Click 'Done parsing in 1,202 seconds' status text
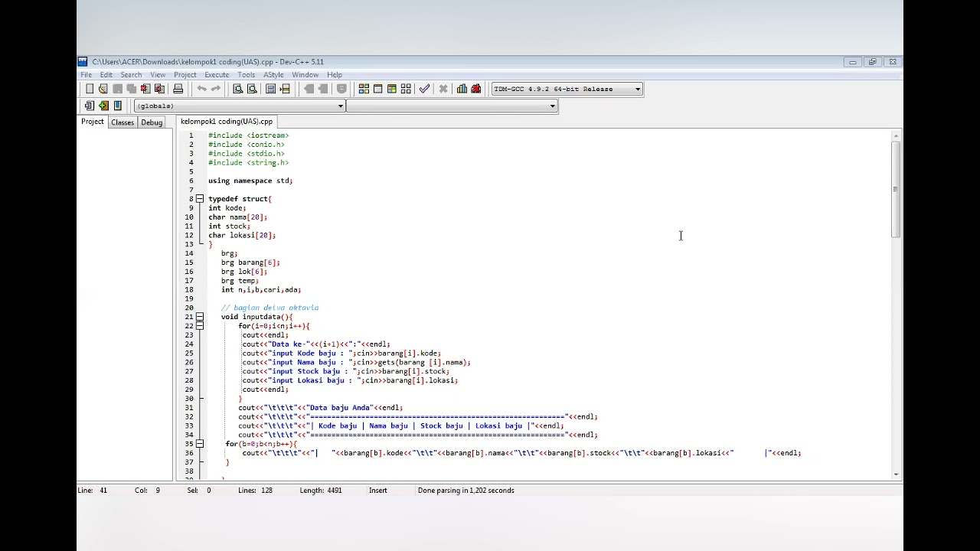The width and height of the screenshot is (980, 551). tap(466, 491)
